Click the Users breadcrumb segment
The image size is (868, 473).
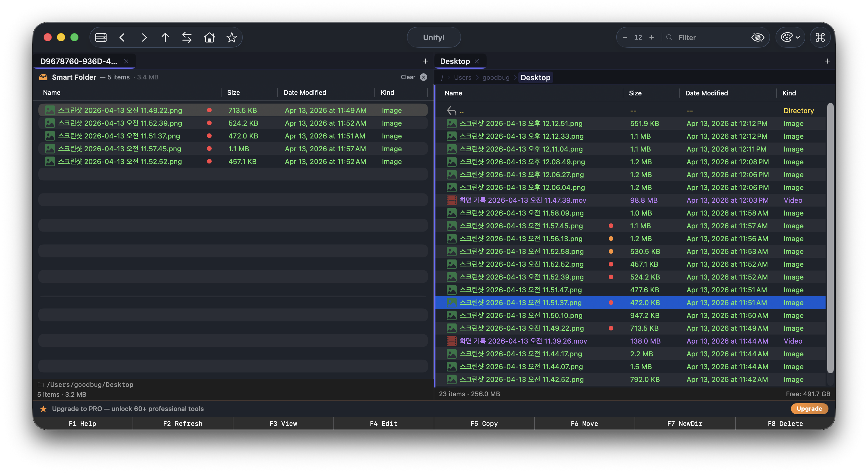(462, 78)
